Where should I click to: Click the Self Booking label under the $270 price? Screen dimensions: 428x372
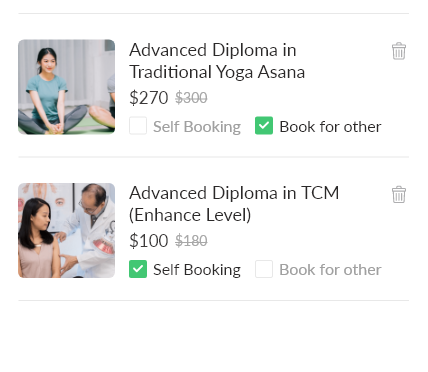197,127
